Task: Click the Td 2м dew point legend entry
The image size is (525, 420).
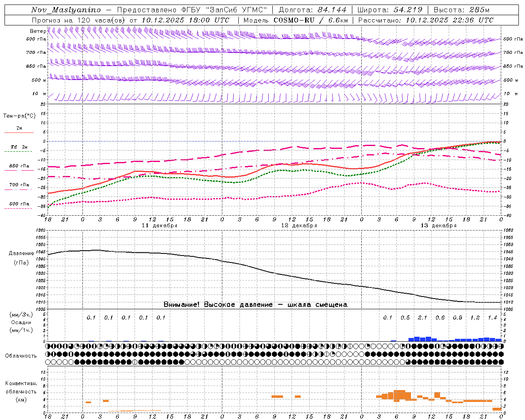Action: pyautogui.click(x=19, y=147)
